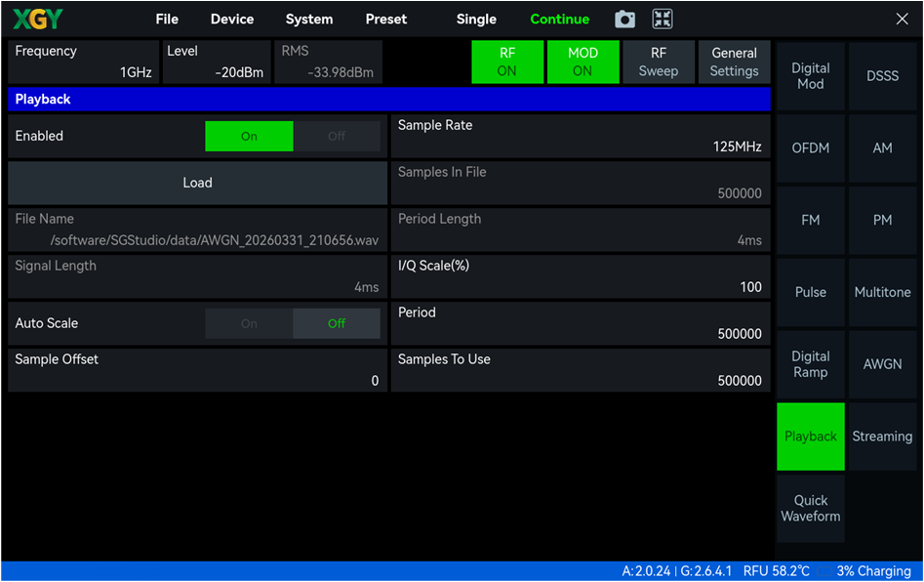924x582 pixels.
Task: Select PM modulation
Action: (882, 220)
